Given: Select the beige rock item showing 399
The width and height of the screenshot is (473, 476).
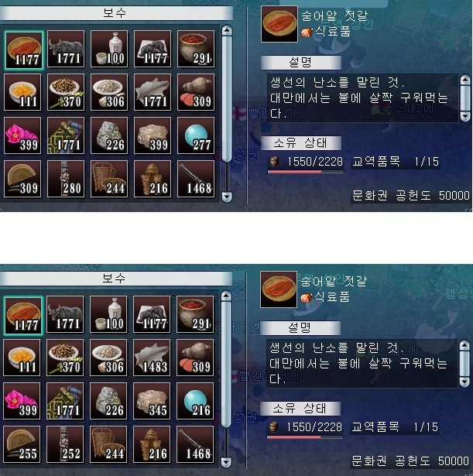Looking at the screenshot, I should click(x=153, y=135).
